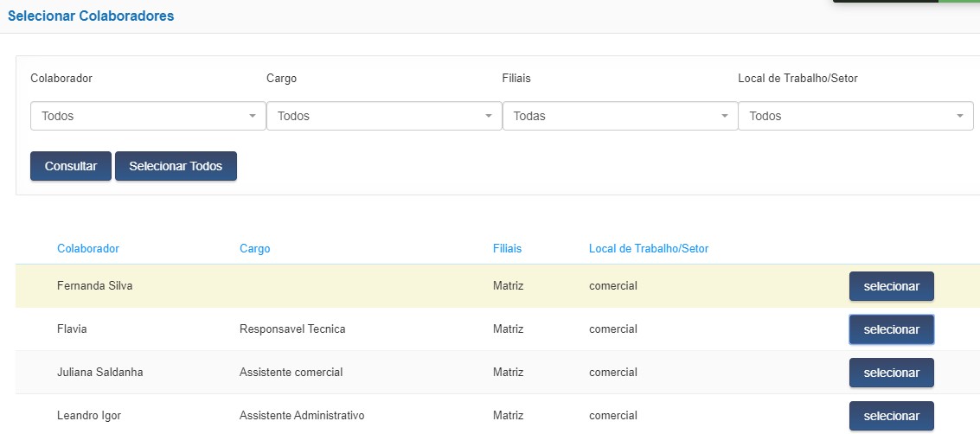Click the Selecionar Colaboradores page title
The height and width of the screenshot is (434, 980).
[91, 16]
